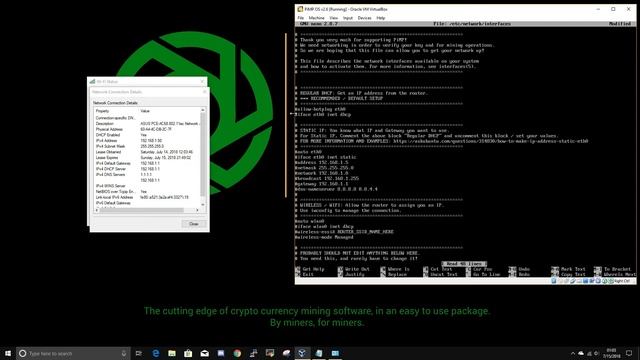Open the Machine menu in VirtualBox
Screen dimensions: 640x360
[316, 18]
